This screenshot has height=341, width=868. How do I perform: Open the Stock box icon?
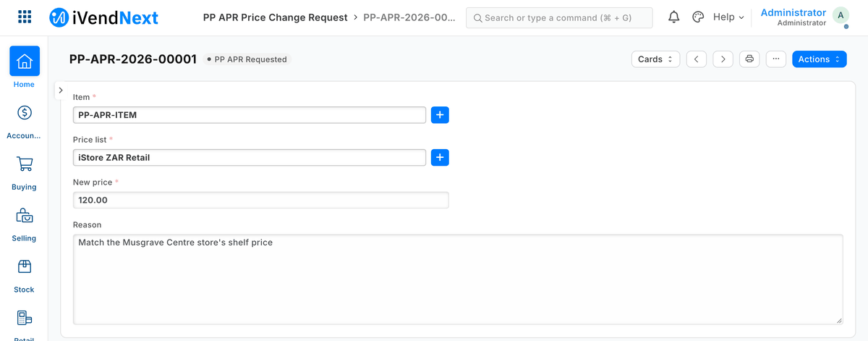coord(24,266)
